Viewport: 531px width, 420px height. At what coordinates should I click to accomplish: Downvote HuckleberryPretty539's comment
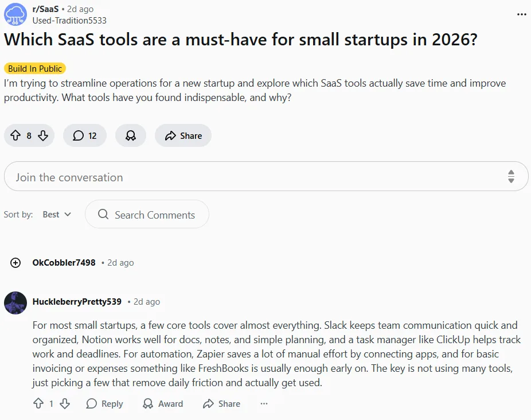point(65,404)
